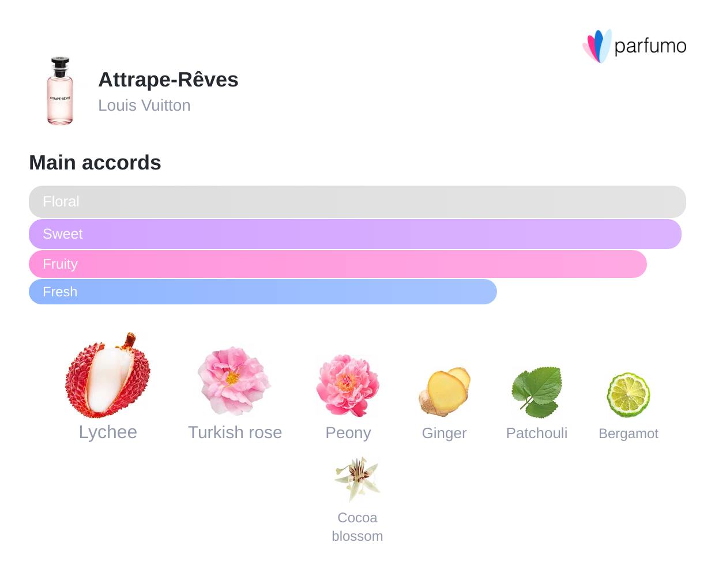Click the parfumo wordmark text
Viewport: 715px width, 588px height.
(650, 46)
